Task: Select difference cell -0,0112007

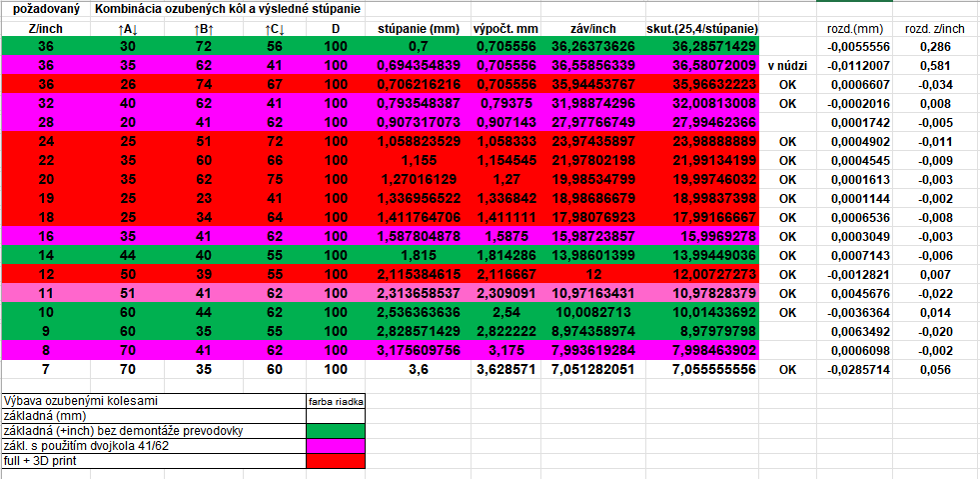Action: coord(854,66)
